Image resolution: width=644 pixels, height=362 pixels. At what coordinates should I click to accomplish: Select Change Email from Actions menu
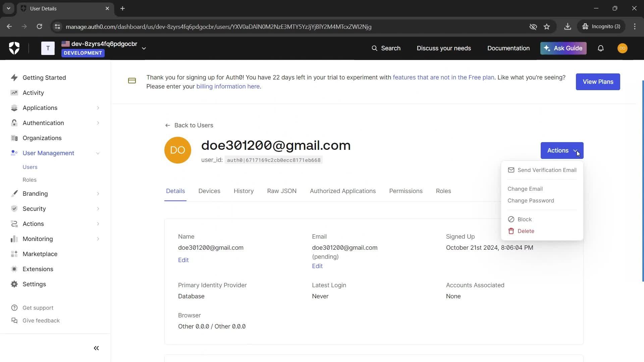point(525,189)
